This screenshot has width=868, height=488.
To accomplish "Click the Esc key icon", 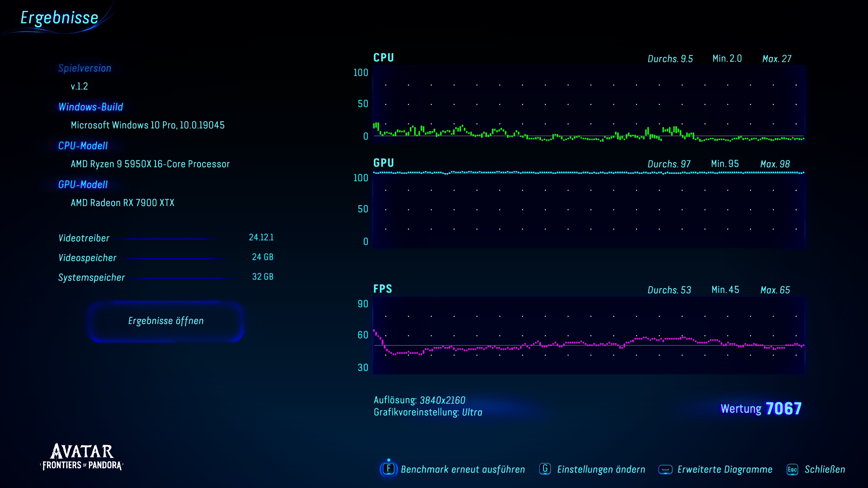I will [x=792, y=469].
